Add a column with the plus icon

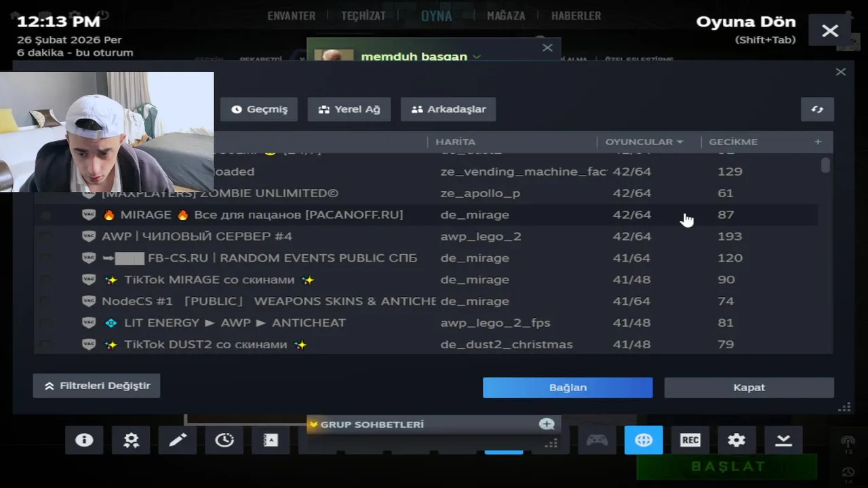tap(818, 142)
